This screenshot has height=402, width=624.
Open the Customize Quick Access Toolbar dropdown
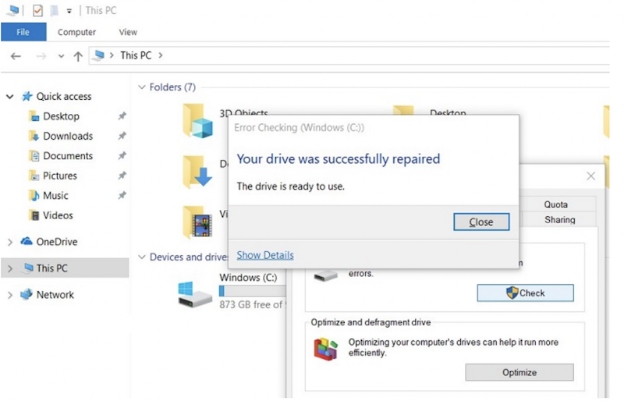(69, 11)
